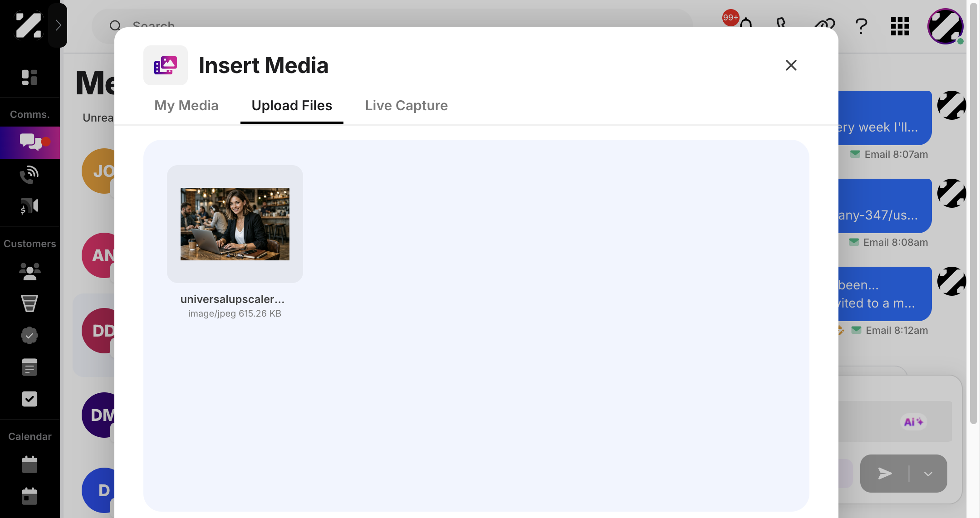Open the user profile avatar in top bar
Image resolution: width=980 pixels, height=518 pixels.
point(946,26)
